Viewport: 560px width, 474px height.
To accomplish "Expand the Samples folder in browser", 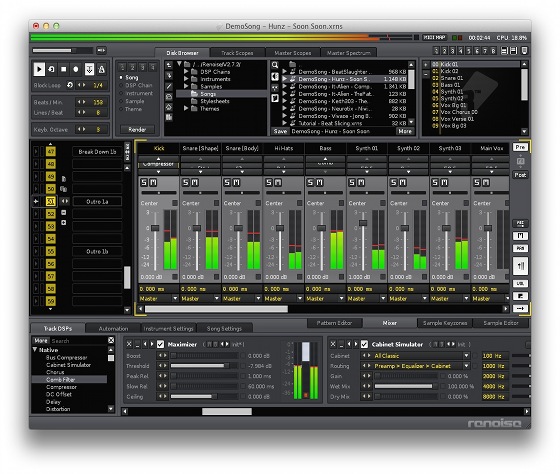I will coord(186,86).
